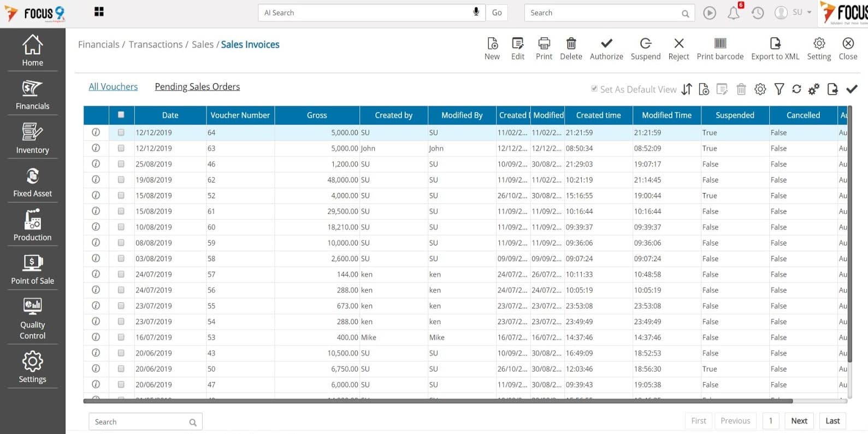Click Reject in the toolbar
Viewport: 868px width, 434px height.
tap(679, 49)
